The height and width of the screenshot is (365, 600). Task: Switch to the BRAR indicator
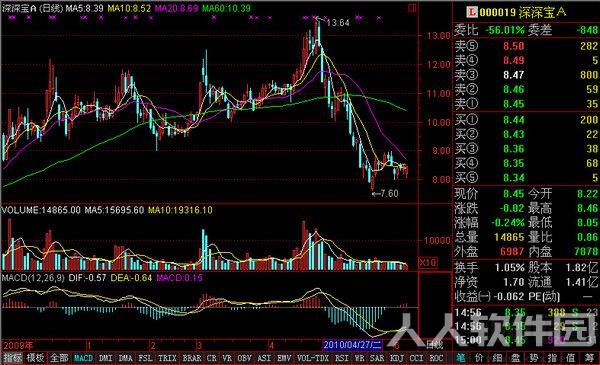[192, 358]
